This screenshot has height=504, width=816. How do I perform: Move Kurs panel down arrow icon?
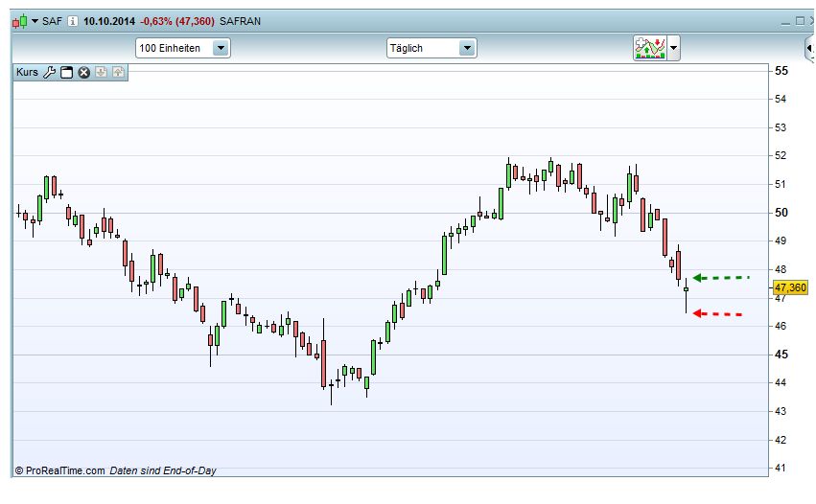click(101, 73)
